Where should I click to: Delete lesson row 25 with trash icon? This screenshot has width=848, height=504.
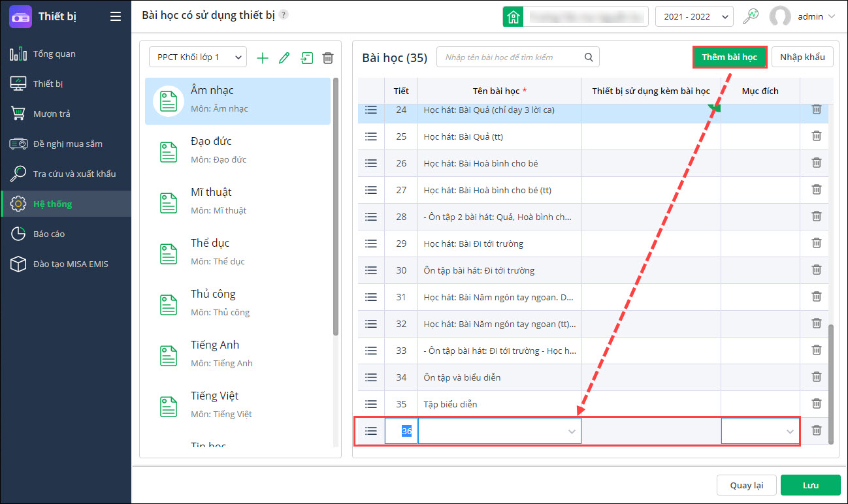coord(816,136)
